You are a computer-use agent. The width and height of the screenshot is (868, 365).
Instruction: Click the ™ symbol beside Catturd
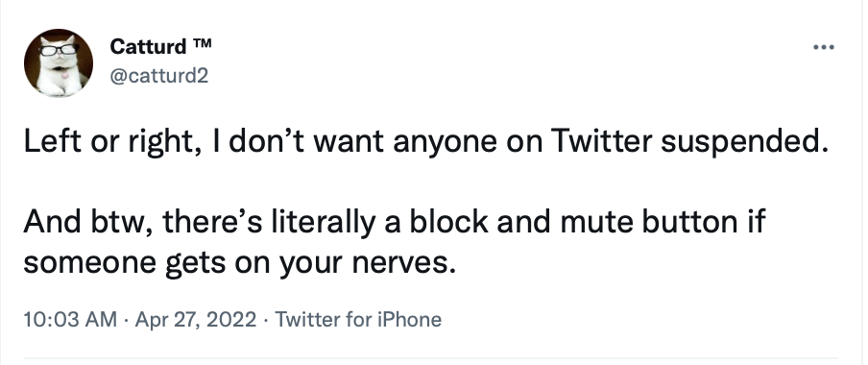202,42
